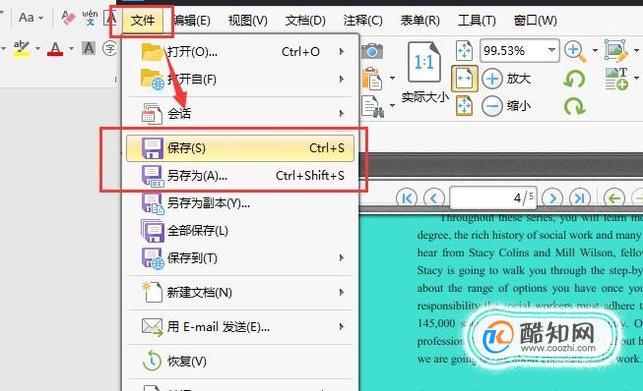Open the 窗口(W) menu

click(535, 20)
